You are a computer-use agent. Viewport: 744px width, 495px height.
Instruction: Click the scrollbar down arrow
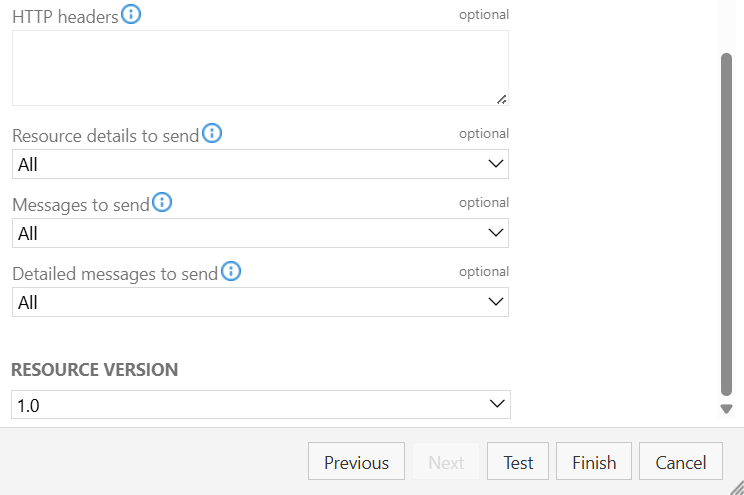point(727,409)
